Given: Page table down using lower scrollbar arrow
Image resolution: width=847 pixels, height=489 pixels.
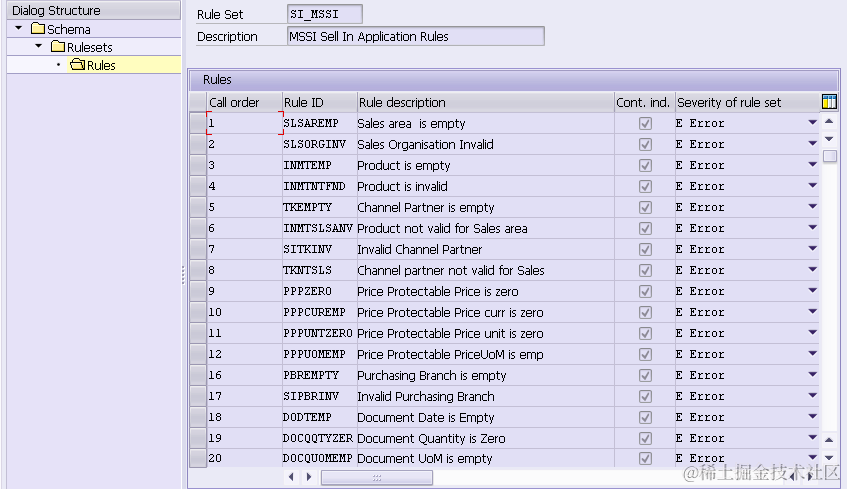Looking at the screenshot, I should pyautogui.click(x=829, y=458).
